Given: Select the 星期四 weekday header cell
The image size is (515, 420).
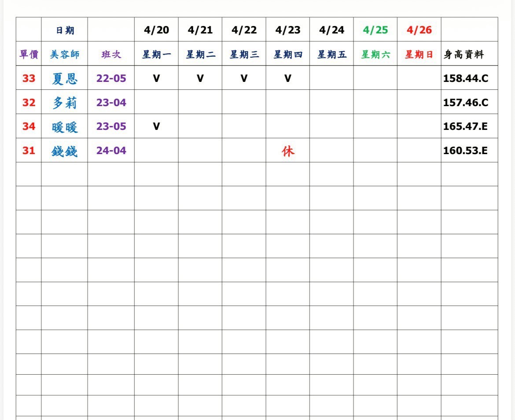Looking at the screenshot, I should (x=288, y=55).
